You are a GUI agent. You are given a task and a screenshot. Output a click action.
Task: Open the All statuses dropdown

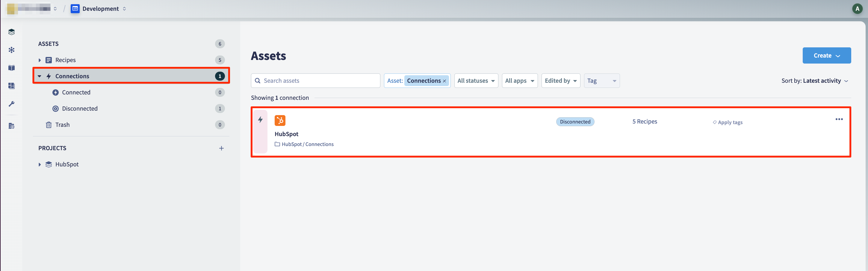point(476,81)
